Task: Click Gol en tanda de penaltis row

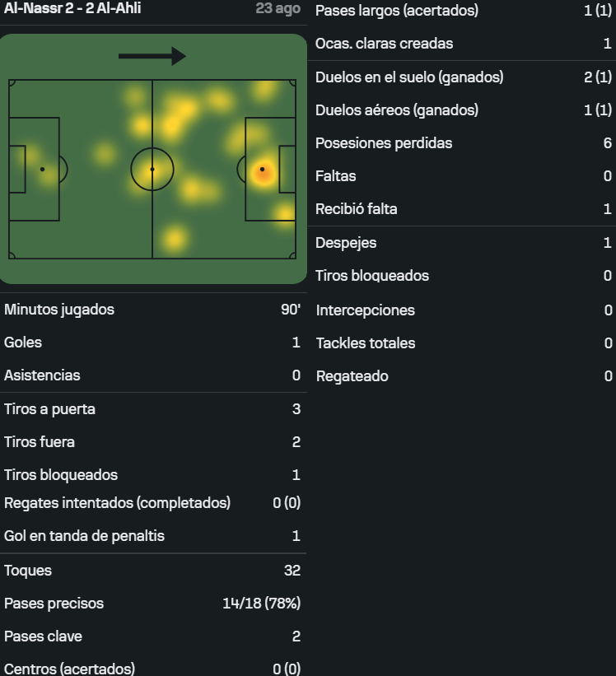Action: (153, 536)
